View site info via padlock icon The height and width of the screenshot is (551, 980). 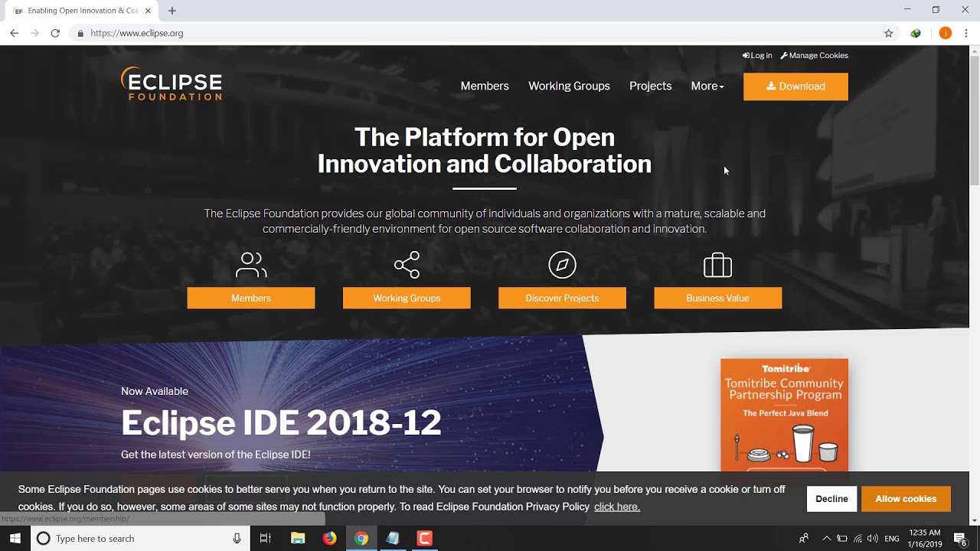(80, 33)
